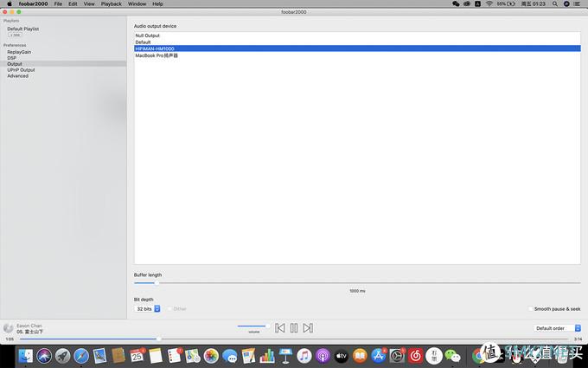This screenshot has height=368, width=588.
Task: Skip to the previous track
Action: [x=280, y=328]
